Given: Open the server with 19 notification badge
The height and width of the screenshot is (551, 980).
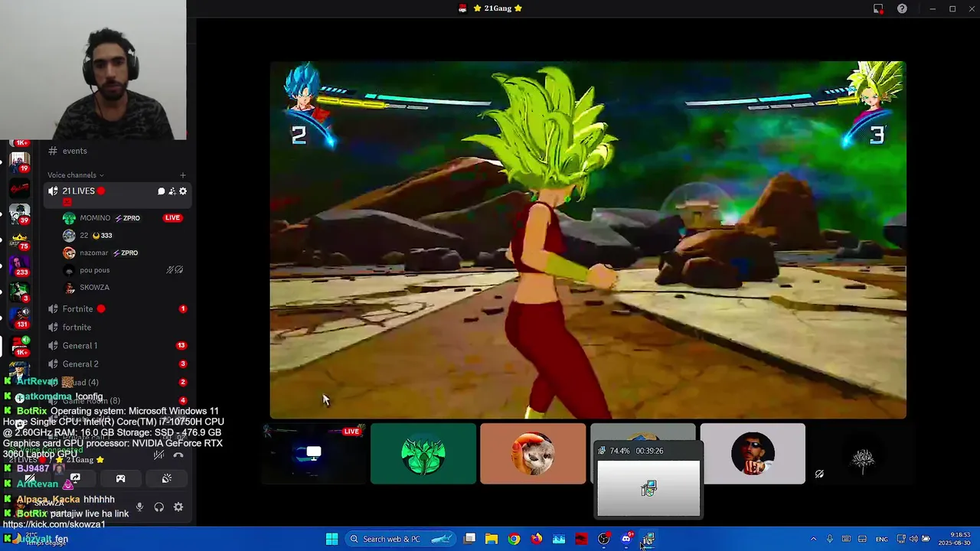Looking at the screenshot, I should 19,162.
